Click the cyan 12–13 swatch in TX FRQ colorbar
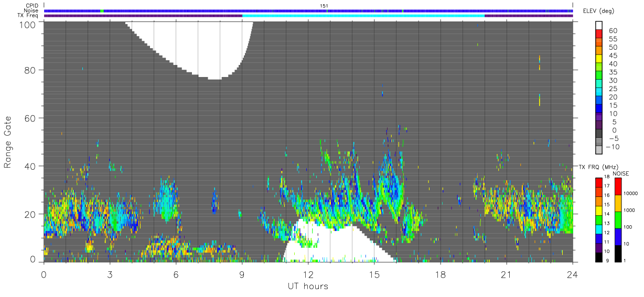 point(598,228)
